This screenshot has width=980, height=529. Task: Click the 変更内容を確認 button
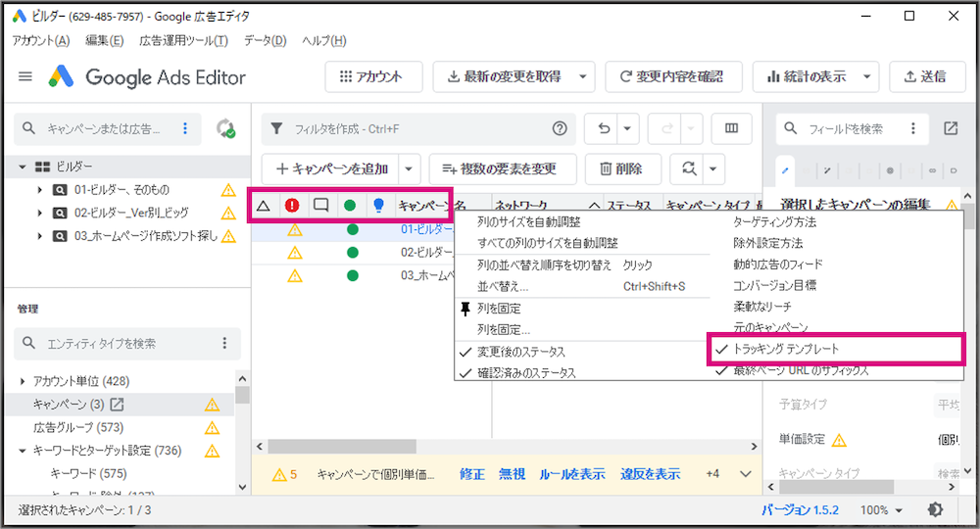(673, 76)
